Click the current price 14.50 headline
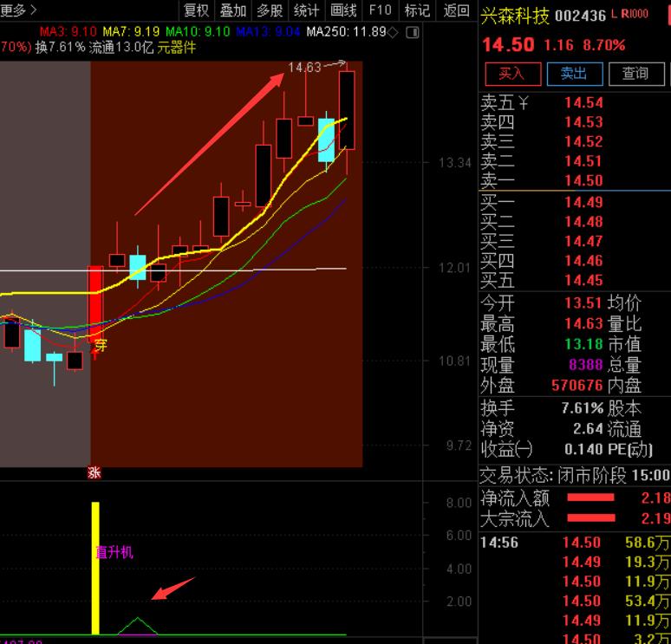This screenshot has width=671, height=644. (x=508, y=45)
